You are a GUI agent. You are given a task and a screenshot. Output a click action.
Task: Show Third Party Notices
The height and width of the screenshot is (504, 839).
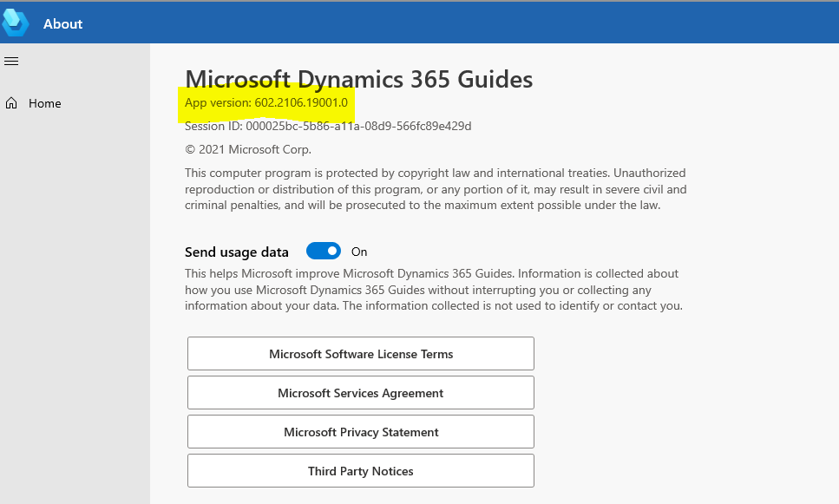[361, 471]
